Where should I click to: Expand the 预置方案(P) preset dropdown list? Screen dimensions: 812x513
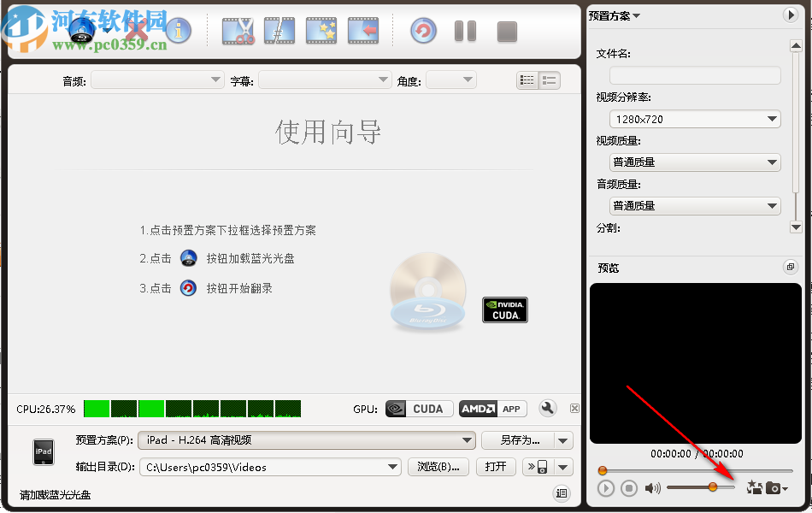466,439
